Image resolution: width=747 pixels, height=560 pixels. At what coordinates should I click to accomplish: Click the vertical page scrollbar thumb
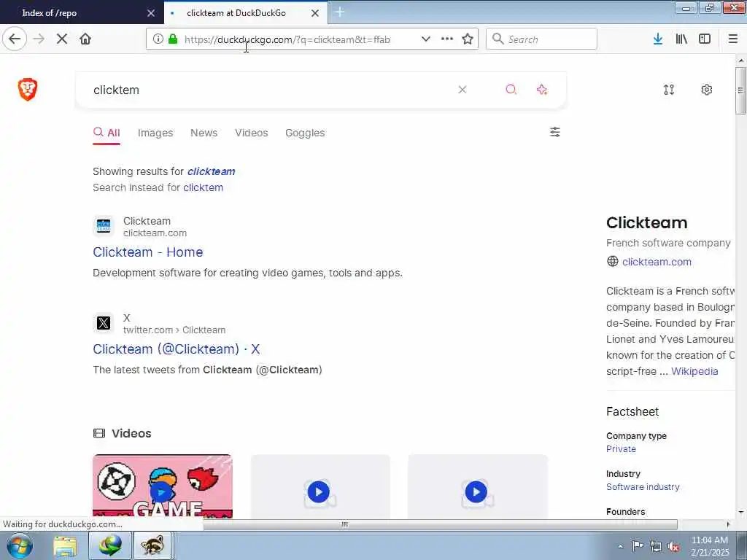coord(740,90)
